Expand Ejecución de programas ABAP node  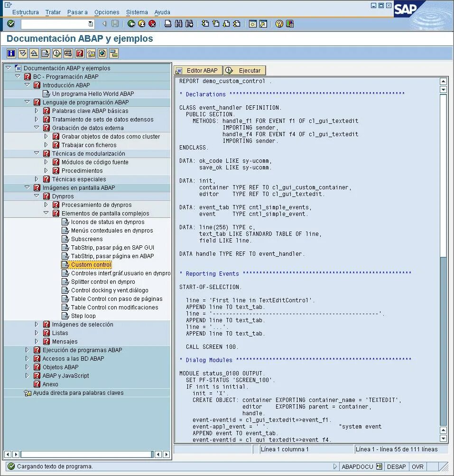pyautogui.click(x=28, y=350)
